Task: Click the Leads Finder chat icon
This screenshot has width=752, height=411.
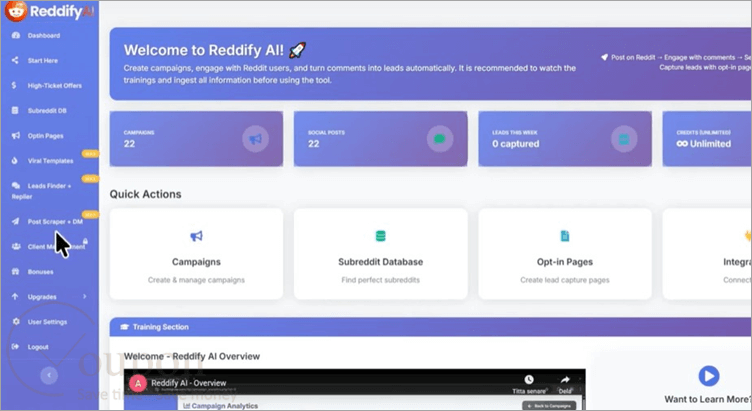Action: (x=16, y=186)
